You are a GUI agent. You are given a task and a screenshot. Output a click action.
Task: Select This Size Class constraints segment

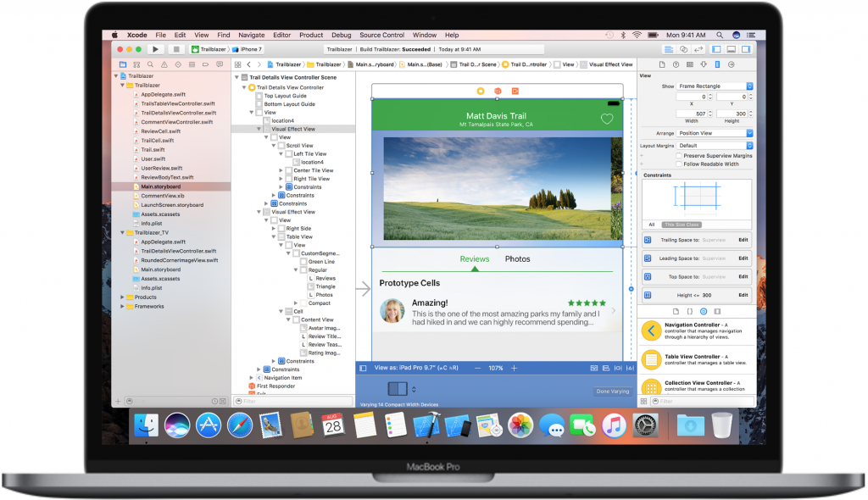682,225
